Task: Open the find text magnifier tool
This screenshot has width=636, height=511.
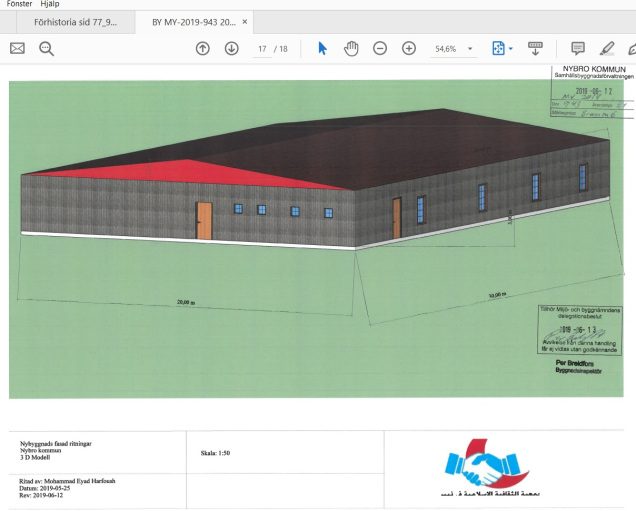Action: (x=46, y=48)
